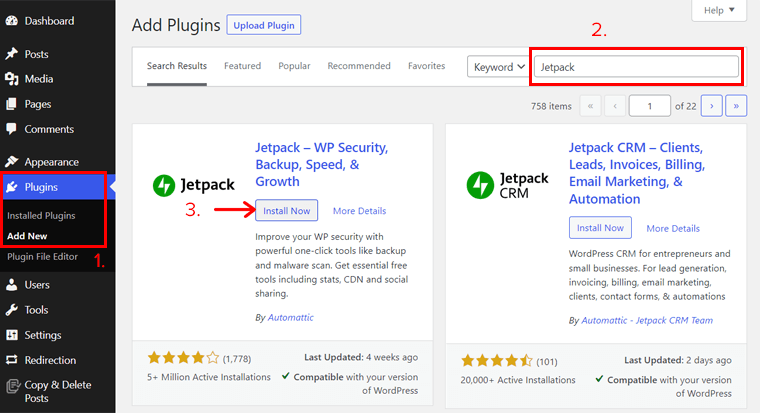This screenshot has height=413, width=760.
Task: View More Details for Jetpack WP Security
Action: click(359, 211)
